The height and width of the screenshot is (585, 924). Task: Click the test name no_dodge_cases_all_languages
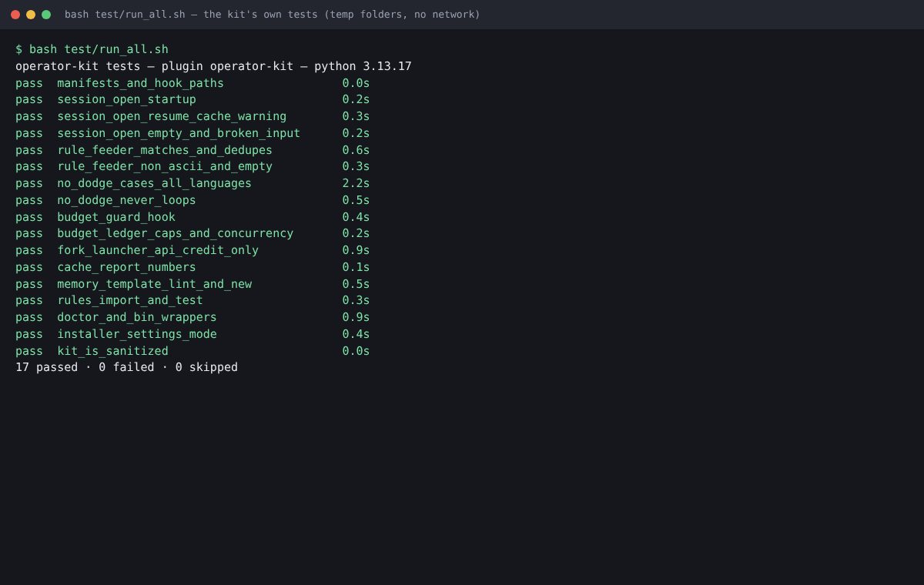coord(154,183)
